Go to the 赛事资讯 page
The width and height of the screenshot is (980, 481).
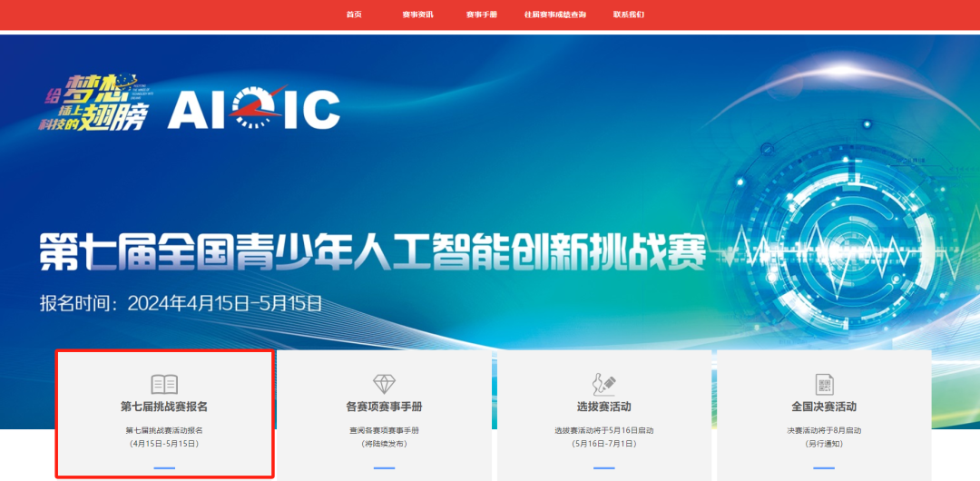(417, 15)
